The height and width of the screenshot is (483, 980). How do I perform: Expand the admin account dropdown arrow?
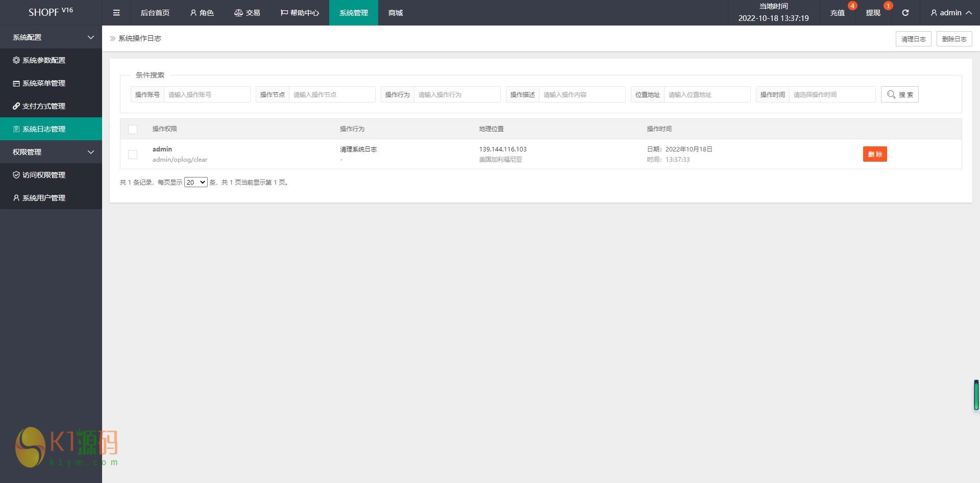point(968,13)
